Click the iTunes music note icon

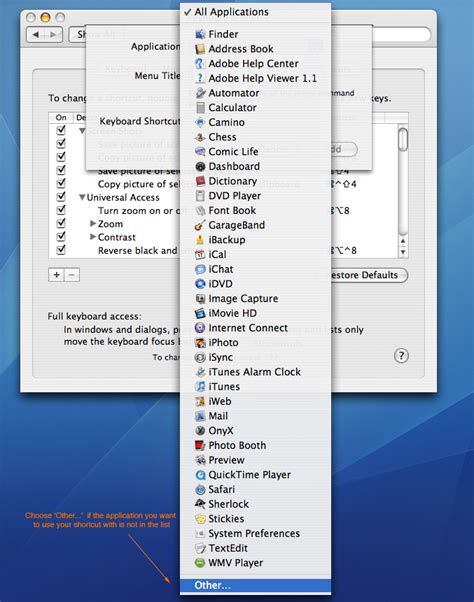(x=200, y=386)
